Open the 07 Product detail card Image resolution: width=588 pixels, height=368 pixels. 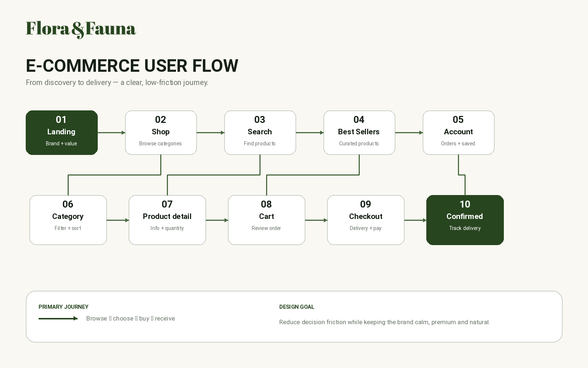point(167,220)
